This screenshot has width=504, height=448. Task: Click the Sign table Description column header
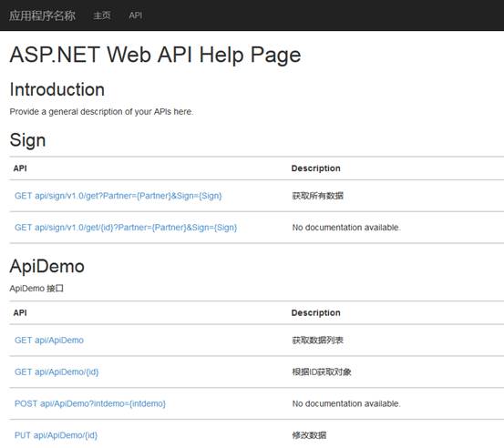pyautogui.click(x=315, y=168)
